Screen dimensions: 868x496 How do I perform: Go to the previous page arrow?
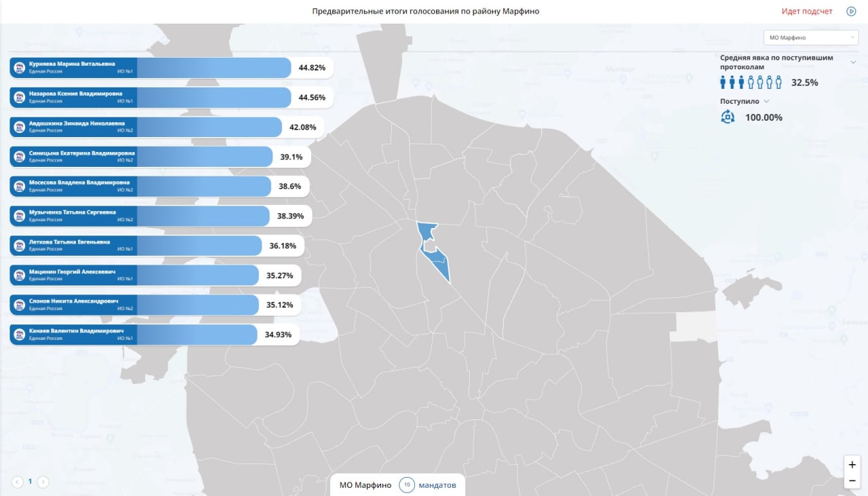(17, 482)
